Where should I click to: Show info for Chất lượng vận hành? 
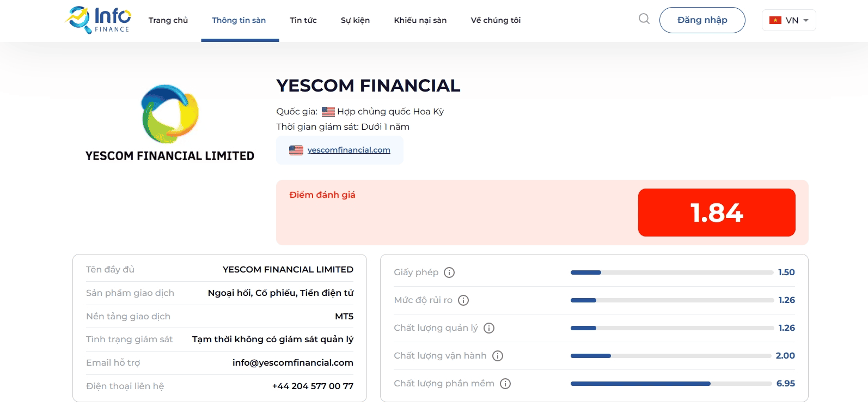(x=498, y=356)
